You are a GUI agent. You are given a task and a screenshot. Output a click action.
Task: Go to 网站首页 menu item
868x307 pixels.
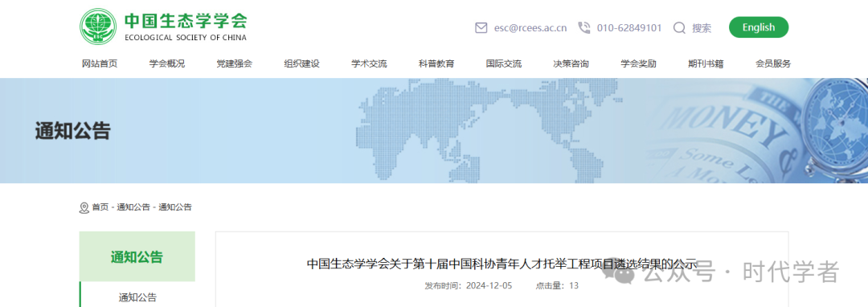point(100,63)
